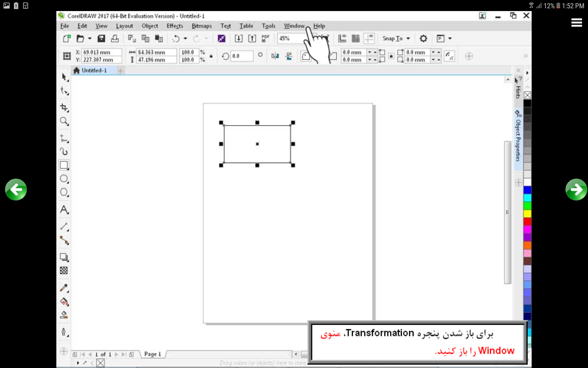Select the Page 1 tab
This screenshot has height=368, width=588.
pyautogui.click(x=153, y=354)
